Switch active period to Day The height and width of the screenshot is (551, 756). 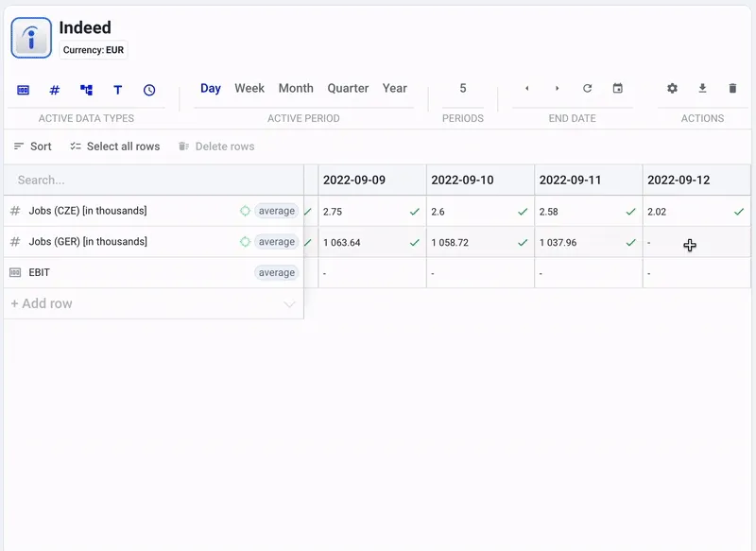211,88
